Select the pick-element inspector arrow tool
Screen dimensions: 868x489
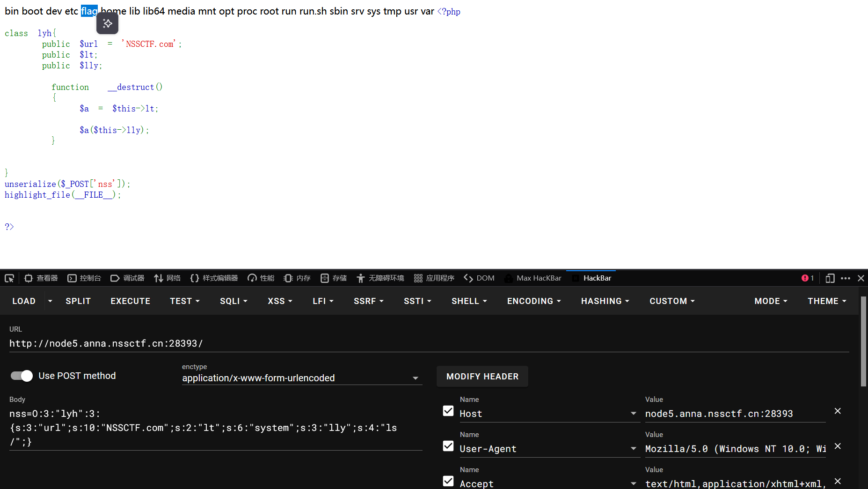tap(9, 278)
